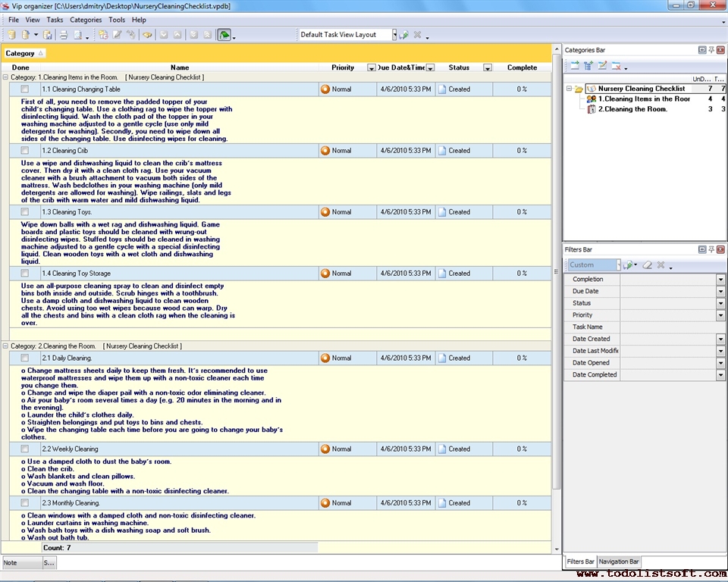The image size is (728, 582).
Task: Expand the Completion filter dropdown
Action: pyautogui.click(x=720, y=280)
